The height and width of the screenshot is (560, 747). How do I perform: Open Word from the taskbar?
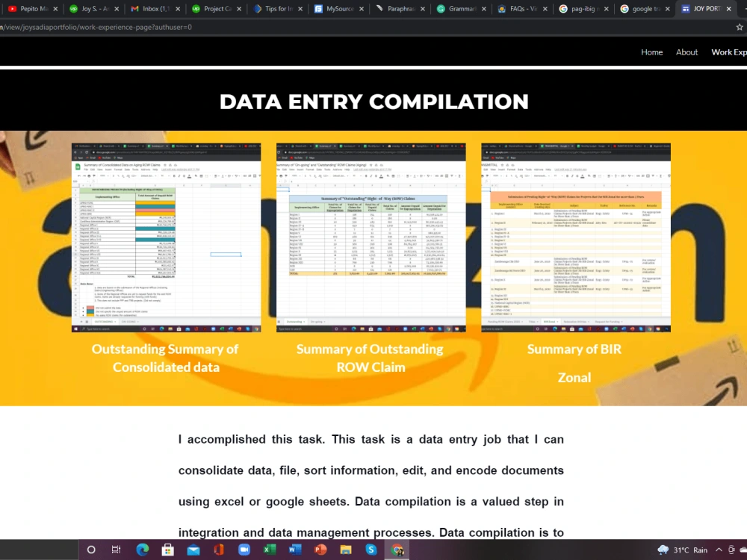(295, 550)
